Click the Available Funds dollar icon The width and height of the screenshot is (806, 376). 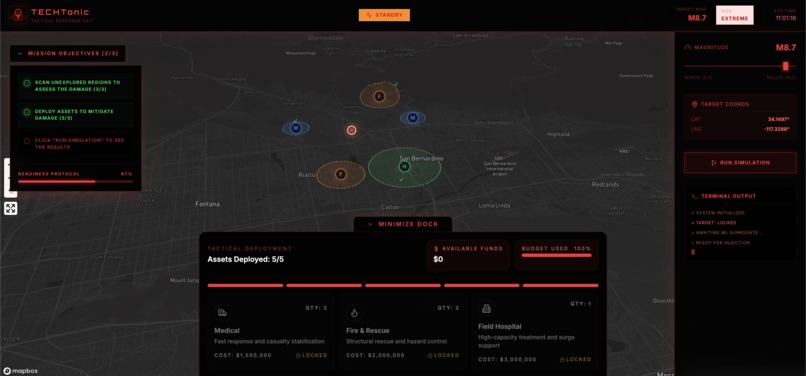(x=436, y=248)
